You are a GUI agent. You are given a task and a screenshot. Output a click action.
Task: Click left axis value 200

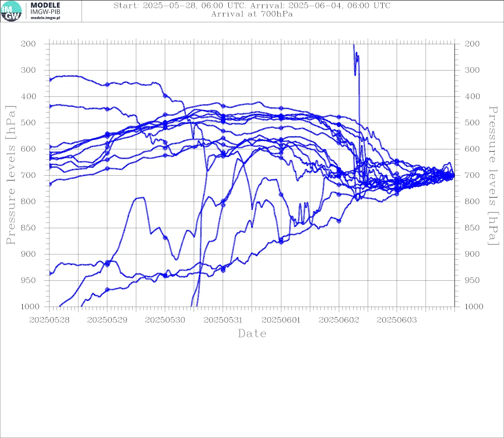(28, 44)
